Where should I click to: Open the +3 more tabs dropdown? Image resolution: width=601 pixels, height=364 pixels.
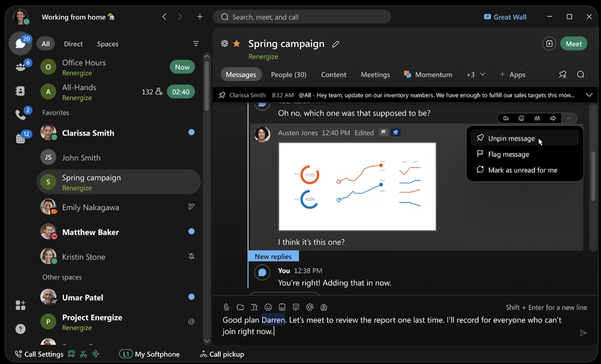click(476, 75)
